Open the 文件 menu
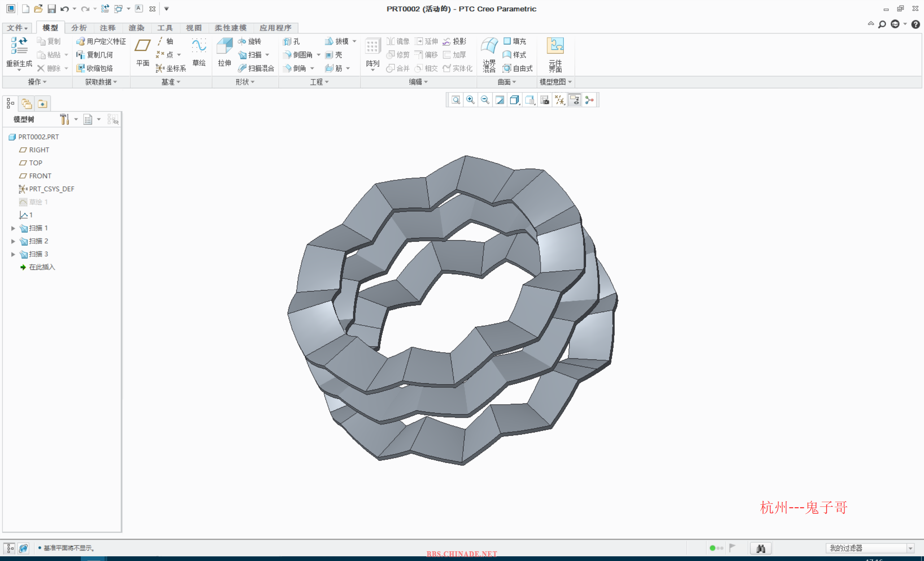This screenshot has height=561, width=924. [x=17, y=28]
